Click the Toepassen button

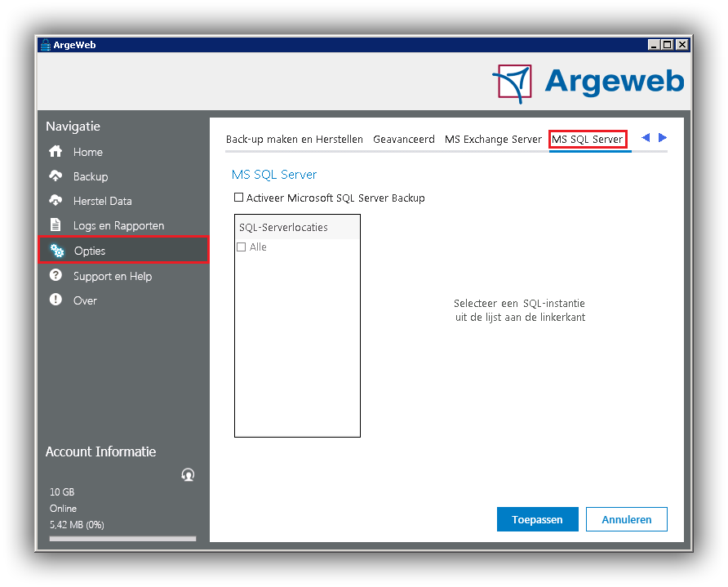click(538, 519)
